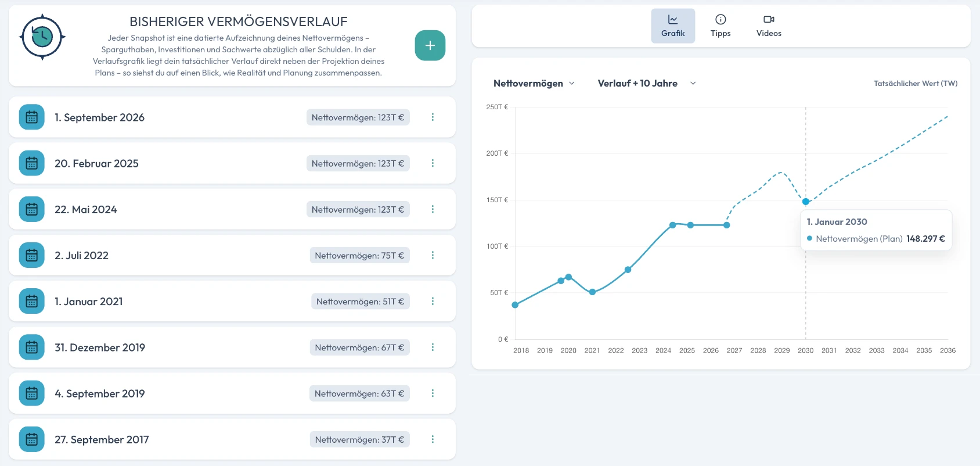Screen dimensions: 980x466
Task: Open options menu for 27. September 2017
Action: [433, 439]
